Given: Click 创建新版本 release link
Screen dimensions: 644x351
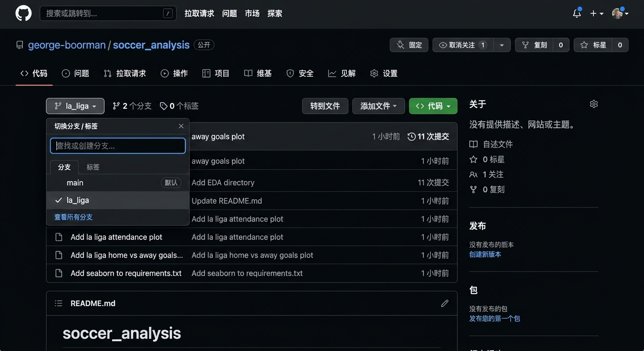Looking at the screenshot, I should pyautogui.click(x=485, y=254).
